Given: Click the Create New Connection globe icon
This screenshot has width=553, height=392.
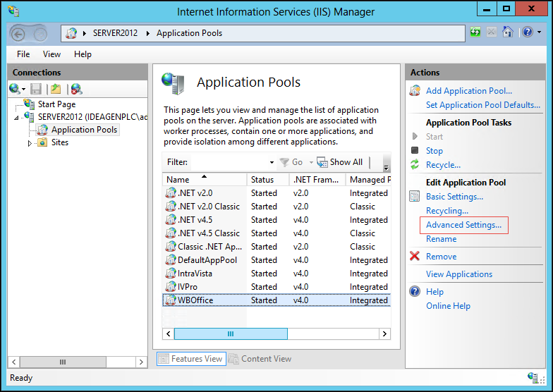Looking at the screenshot, I should 14,89.
